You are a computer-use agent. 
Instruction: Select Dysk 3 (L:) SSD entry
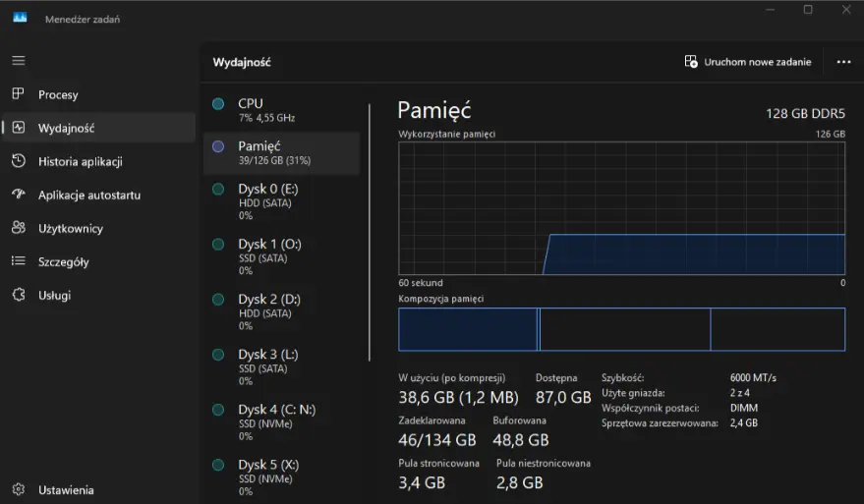[281, 366]
